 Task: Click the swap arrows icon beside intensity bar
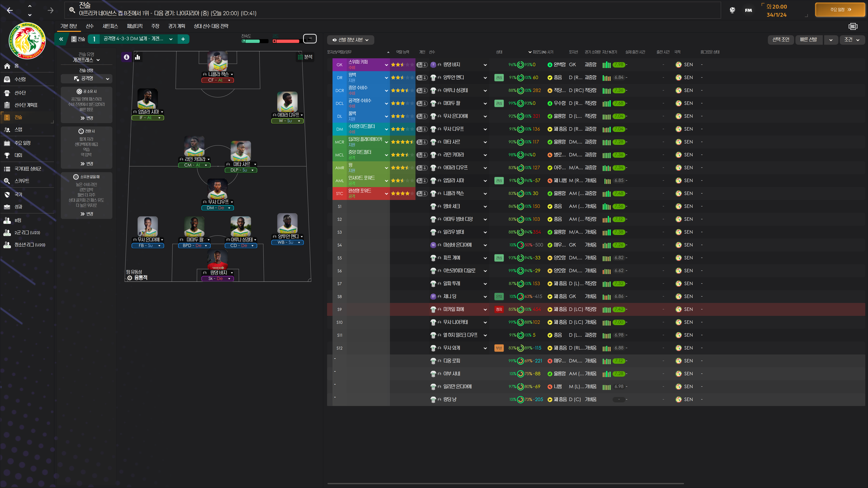click(x=310, y=39)
